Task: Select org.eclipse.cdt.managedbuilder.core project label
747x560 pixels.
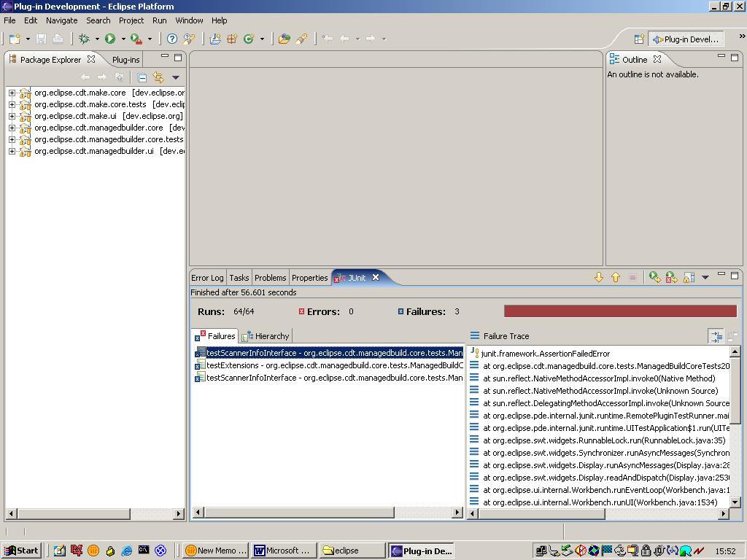Action: pos(98,128)
